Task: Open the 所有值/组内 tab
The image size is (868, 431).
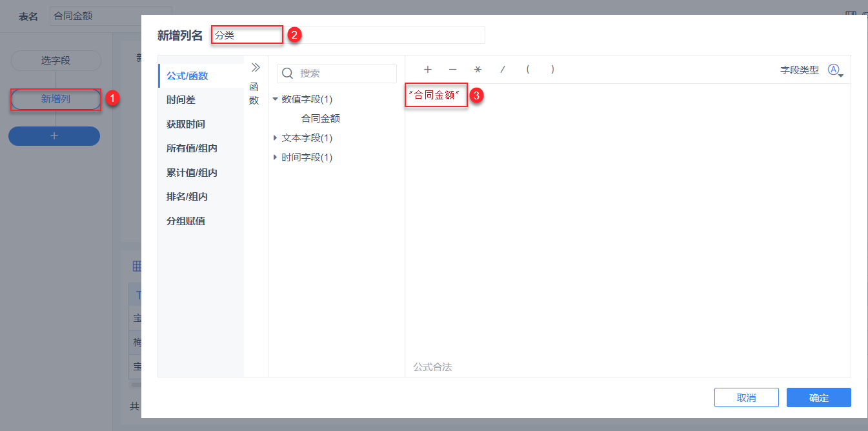Action: pos(201,148)
